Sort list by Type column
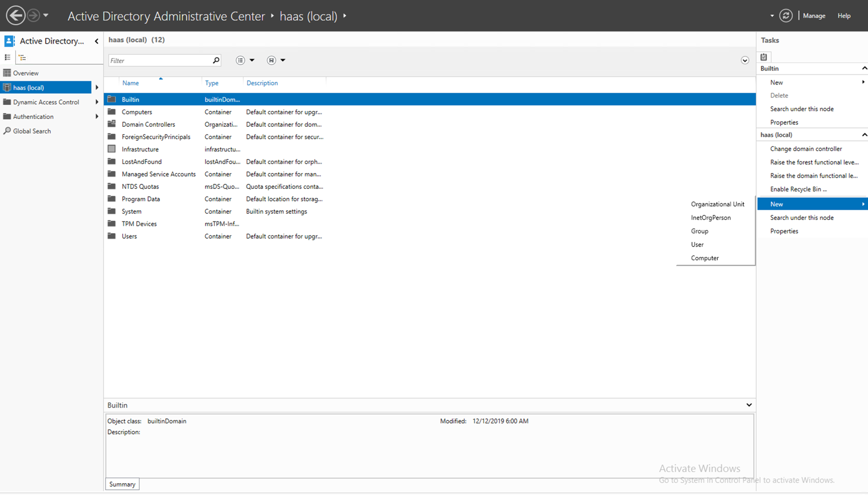The height and width of the screenshot is (495, 868). click(x=212, y=83)
